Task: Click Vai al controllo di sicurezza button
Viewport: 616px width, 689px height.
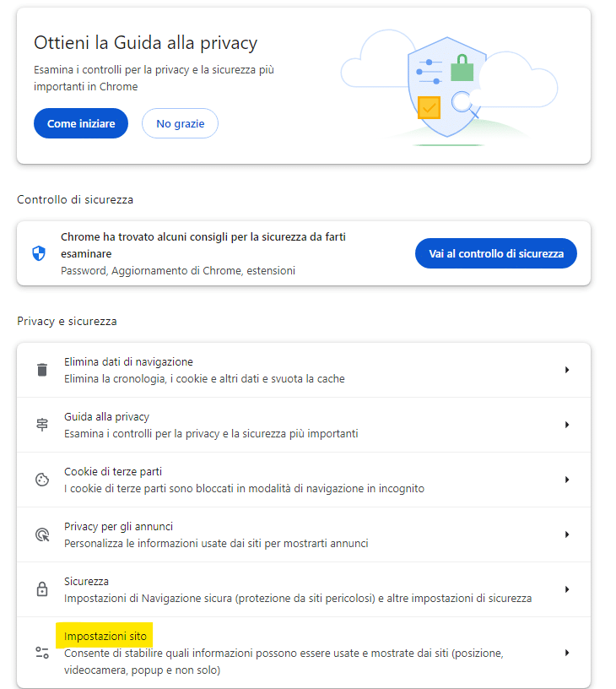Action: pyautogui.click(x=496, y=253)
